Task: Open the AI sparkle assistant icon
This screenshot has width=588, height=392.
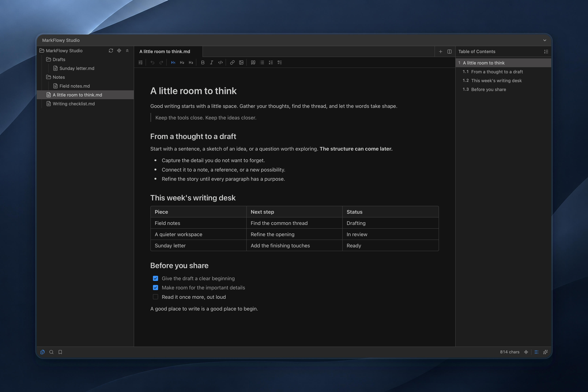Action: (545, 352)
